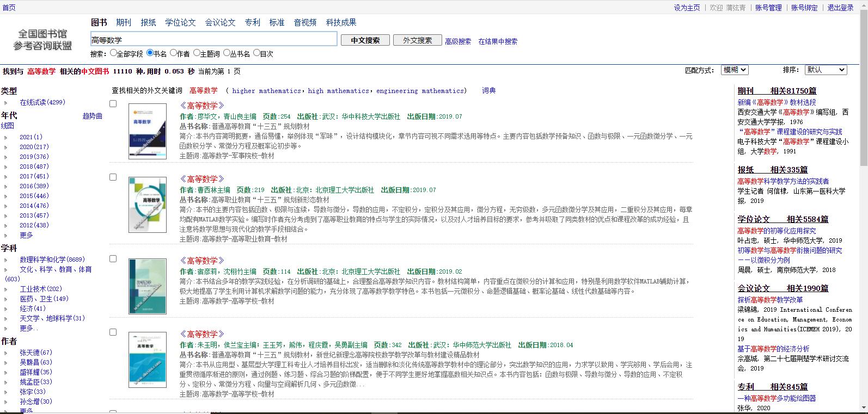Check the box for 朱玉明 book result
Image resolution: width=868 pixels, height=414 pixels.
coord(113,332)
